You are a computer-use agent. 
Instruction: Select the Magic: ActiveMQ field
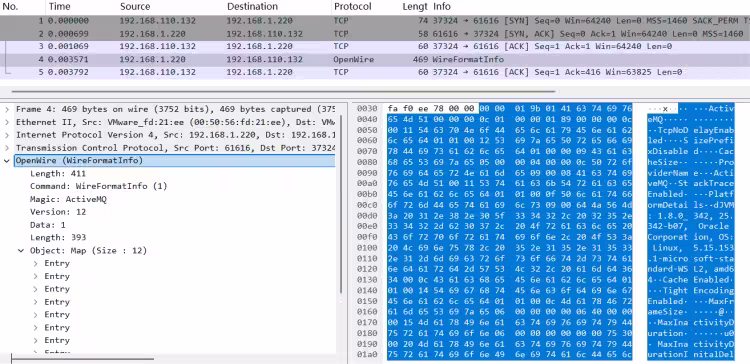(x=68, y=199)
